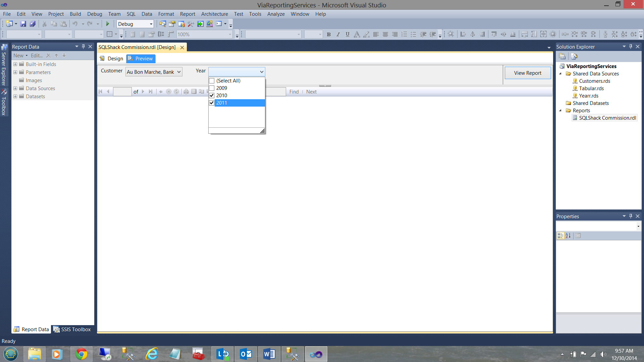Click the dropdown resize grip corner
644x362 pixels.
262,131
